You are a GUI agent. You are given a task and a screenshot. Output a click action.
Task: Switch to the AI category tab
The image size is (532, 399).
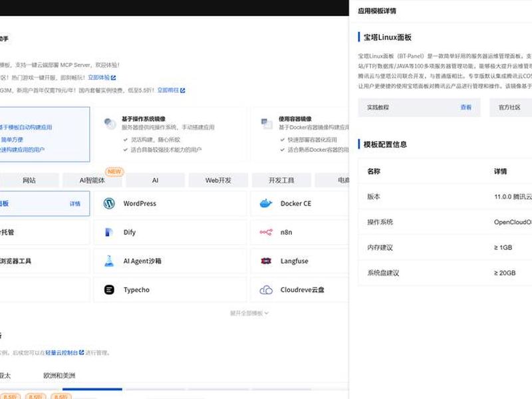tap(155, 180)
